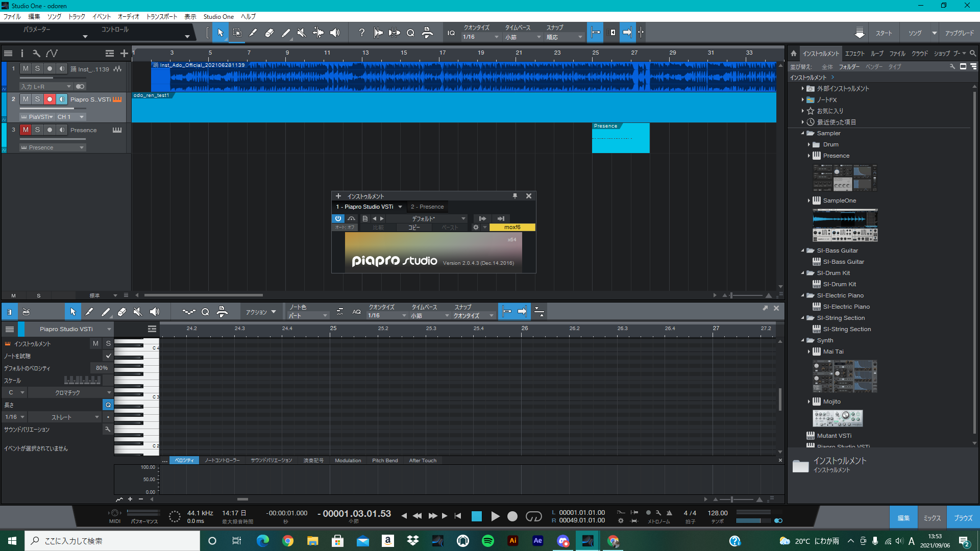This screenshot has height=551, width=980.
Task: Return to start in the transport bar
Action: [458, 516]
